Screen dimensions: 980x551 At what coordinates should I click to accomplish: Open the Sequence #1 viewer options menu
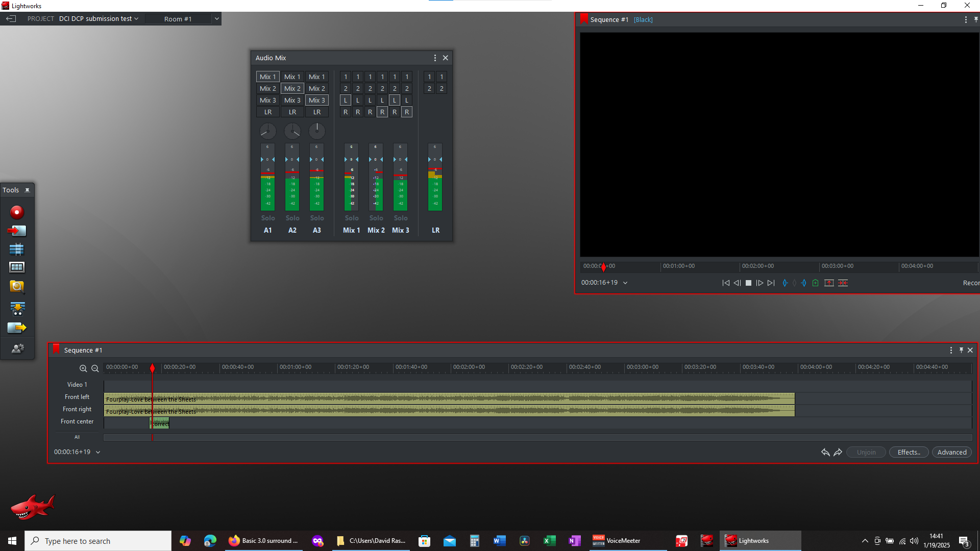[x=966, y=20]
